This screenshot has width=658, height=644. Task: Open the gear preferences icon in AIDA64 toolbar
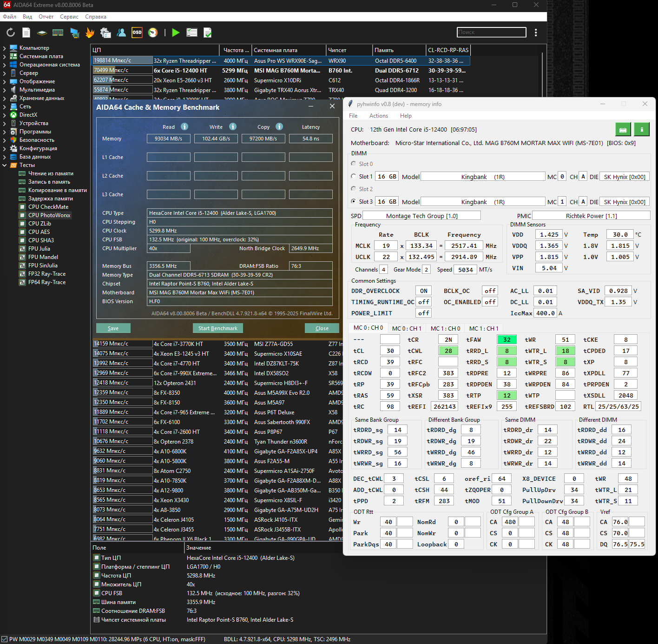click(x=106, y=33)
